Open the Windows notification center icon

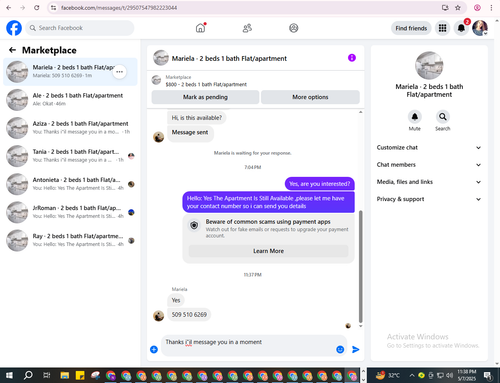[488, 376]
